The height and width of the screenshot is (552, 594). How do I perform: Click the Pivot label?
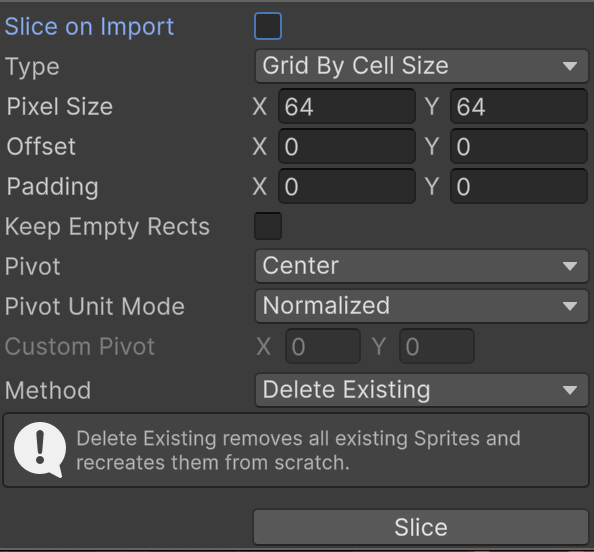33,266
